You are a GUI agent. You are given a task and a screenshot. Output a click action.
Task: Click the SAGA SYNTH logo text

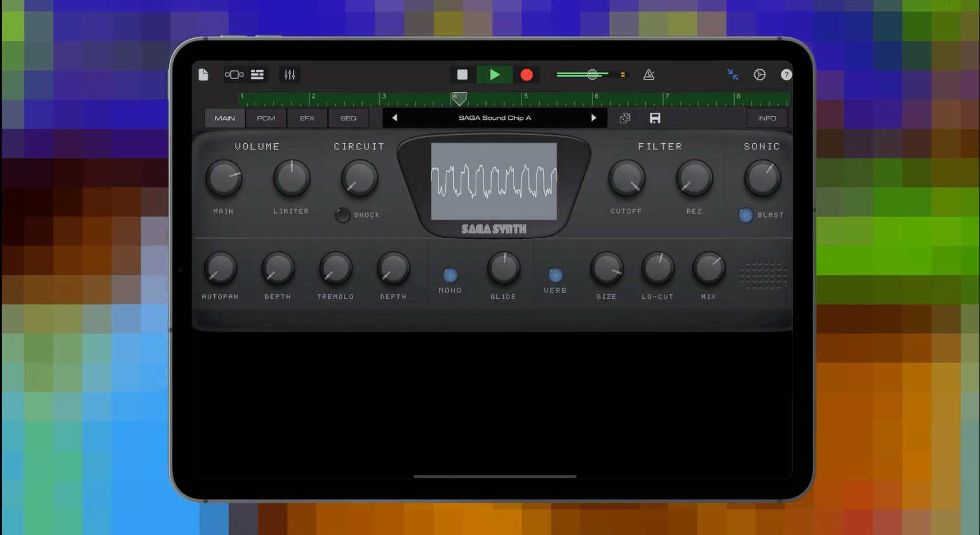494,229
